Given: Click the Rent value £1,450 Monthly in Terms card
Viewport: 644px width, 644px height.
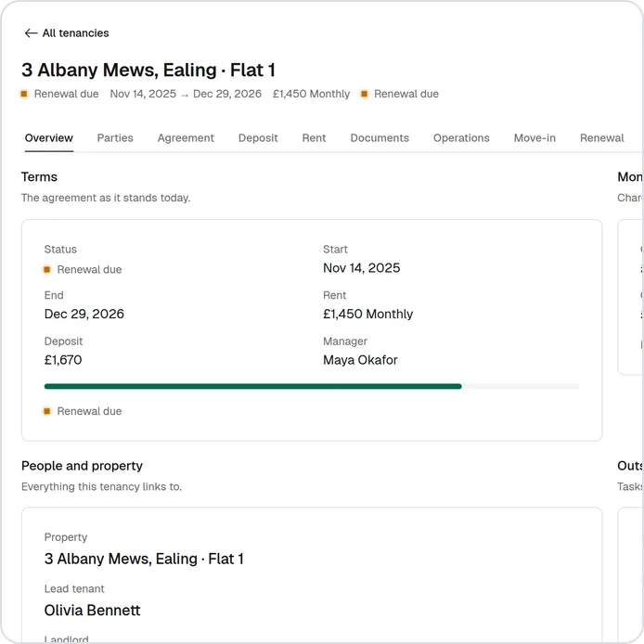Looking at the screenshot, I should click(368, 314).
